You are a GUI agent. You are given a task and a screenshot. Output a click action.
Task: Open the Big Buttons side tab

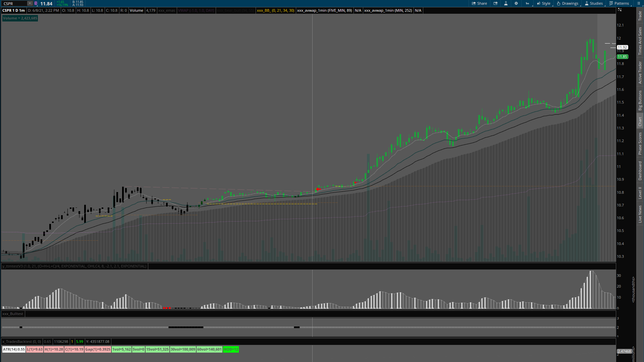640,101
